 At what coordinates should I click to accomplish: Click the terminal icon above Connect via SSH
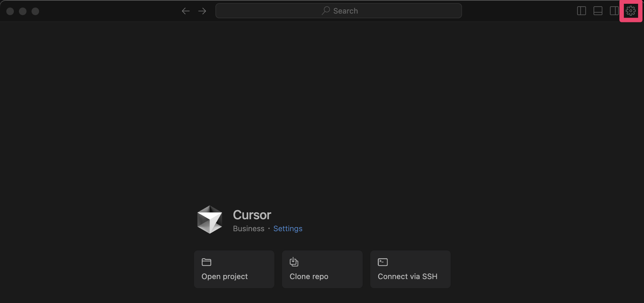(383, 262)
